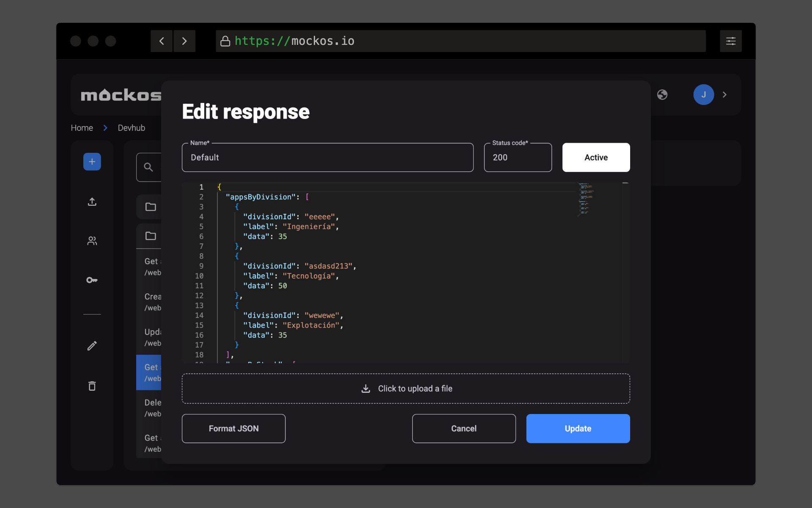This screenshot has height=508, width=812.
Task: Click the Status code field with 200
Action: click(x=518, y=157)
